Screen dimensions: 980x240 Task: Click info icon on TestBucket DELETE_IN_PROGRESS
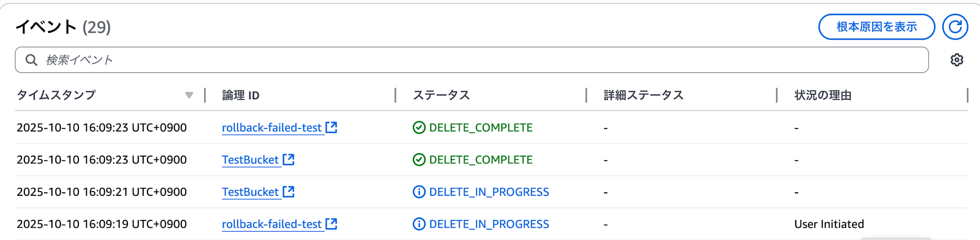click(x=419, y=192)
